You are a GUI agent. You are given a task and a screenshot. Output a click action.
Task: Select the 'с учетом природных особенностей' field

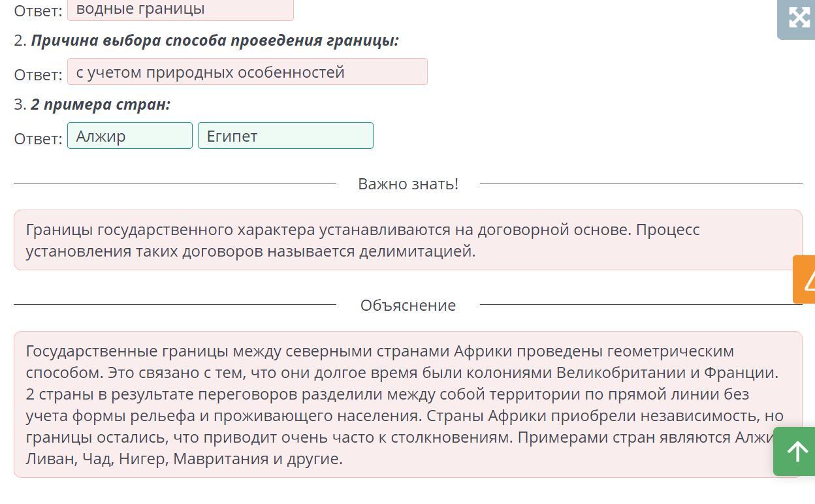pyautogui.click(x=247, y=72)
